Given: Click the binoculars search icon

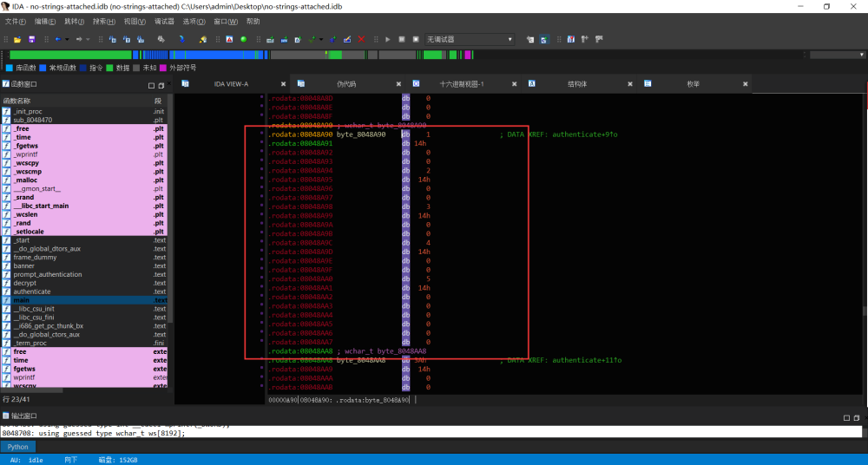Looking at the screenshot, I should (x=161, y=39).
